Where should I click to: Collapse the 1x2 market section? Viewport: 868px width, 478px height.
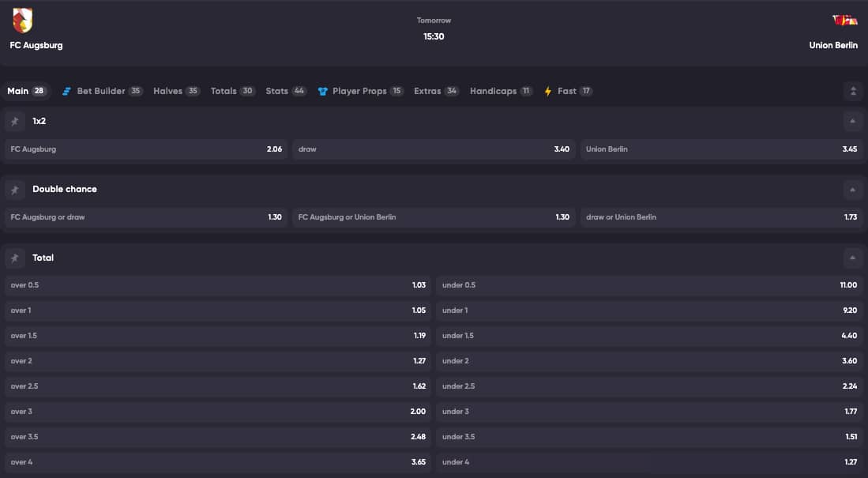click(852, 122)
